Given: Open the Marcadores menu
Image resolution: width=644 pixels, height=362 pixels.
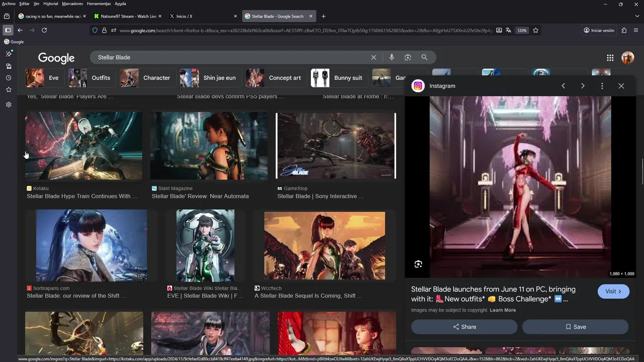Looking at the screenshot, I should pos(72,4).
